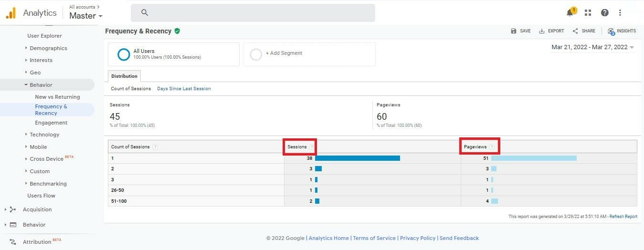Viewport: 644px width, 250px height.
Task: Open the help question mark icon
Action: 605,13
